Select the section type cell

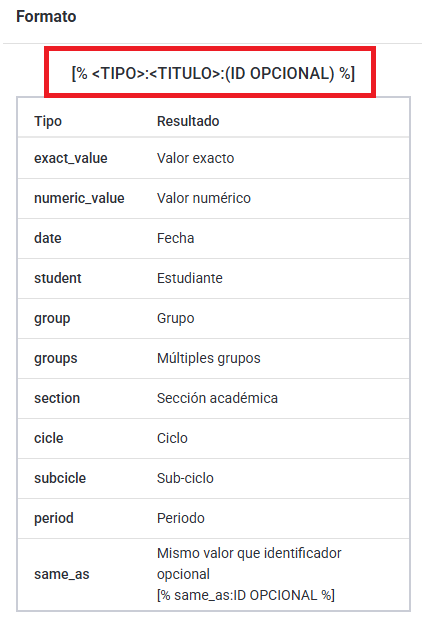point(57,398)
